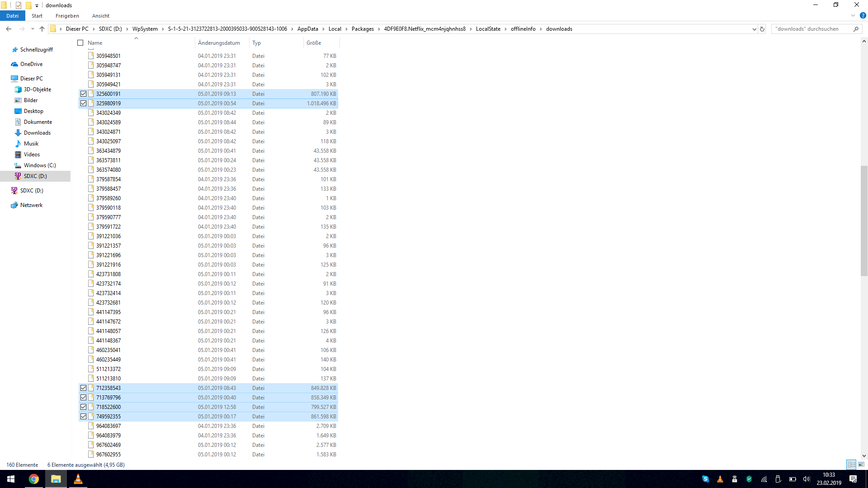Open the Freigeben ribbon tab
The height and width of the screenshot is (488, 868).
67,15
